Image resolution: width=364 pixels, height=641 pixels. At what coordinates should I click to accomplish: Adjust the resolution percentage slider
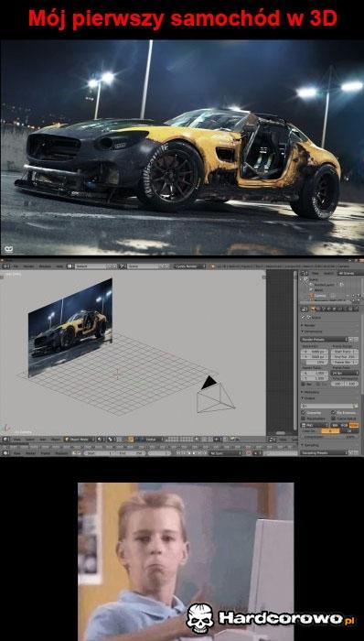tap(315, 363)
